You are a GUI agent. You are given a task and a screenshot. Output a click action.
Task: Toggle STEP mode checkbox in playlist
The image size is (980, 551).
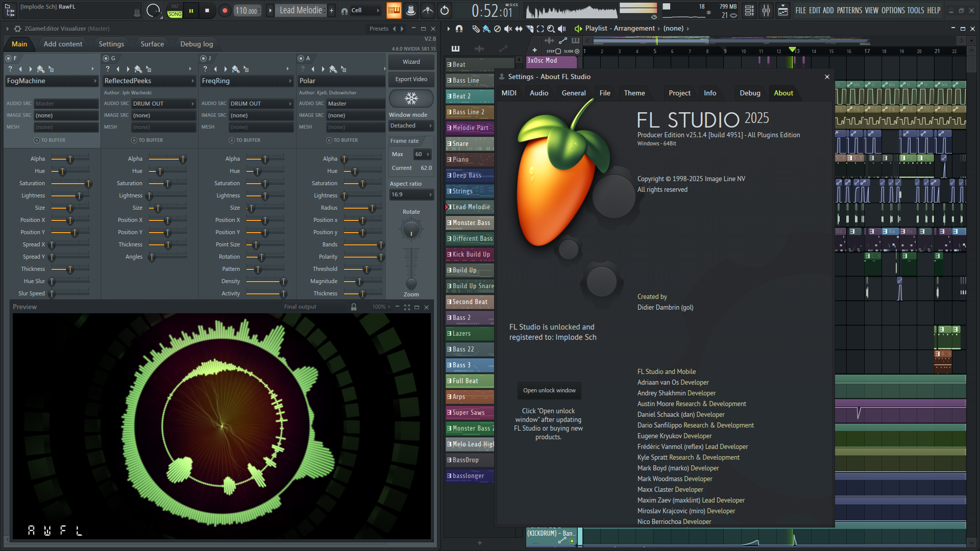[558, 51]
